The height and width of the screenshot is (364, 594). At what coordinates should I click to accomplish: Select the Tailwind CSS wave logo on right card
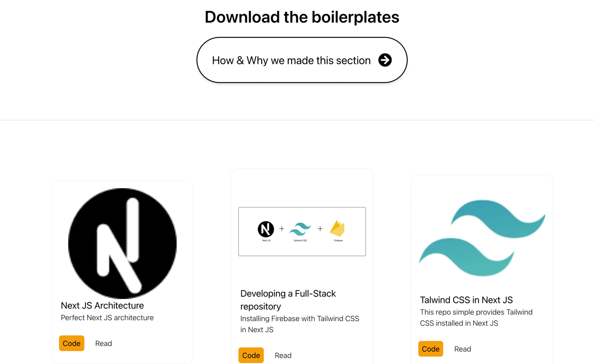click(481, 238)
